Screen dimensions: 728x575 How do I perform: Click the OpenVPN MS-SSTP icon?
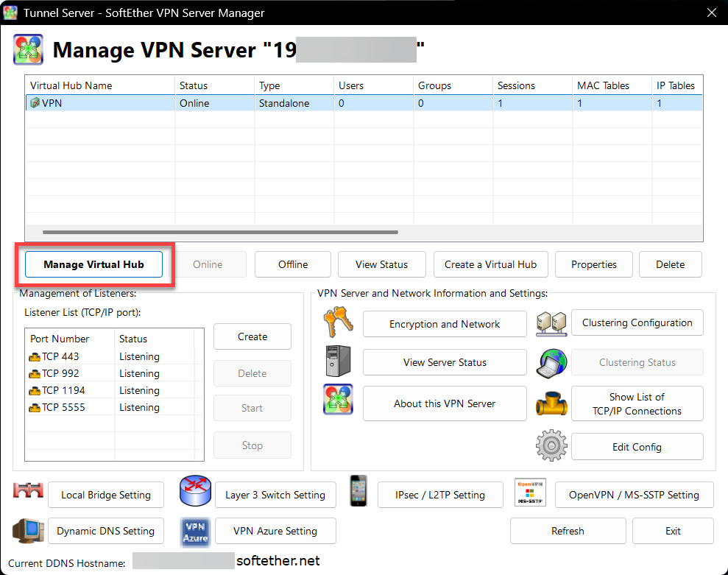pos(530,493)
